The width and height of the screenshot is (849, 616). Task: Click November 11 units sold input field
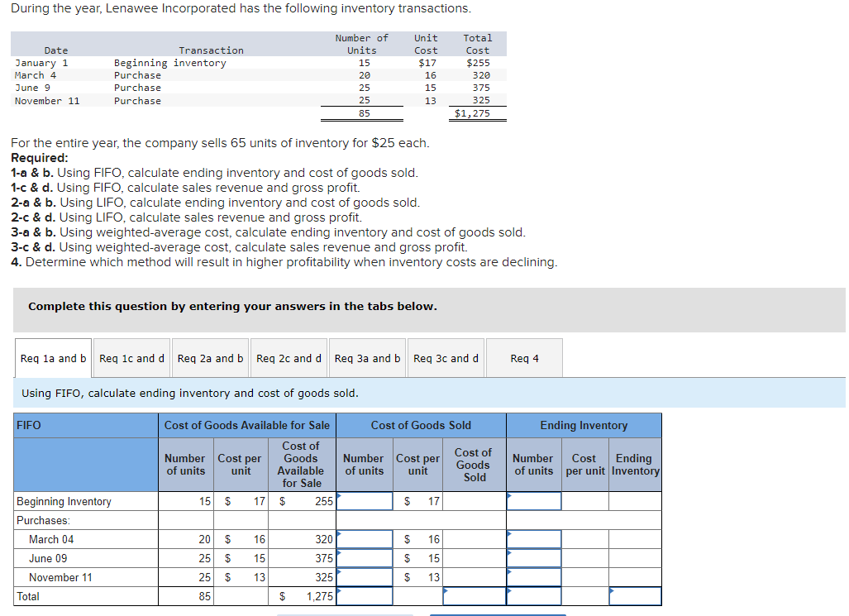pyautogui.click(x=365, y=577)
